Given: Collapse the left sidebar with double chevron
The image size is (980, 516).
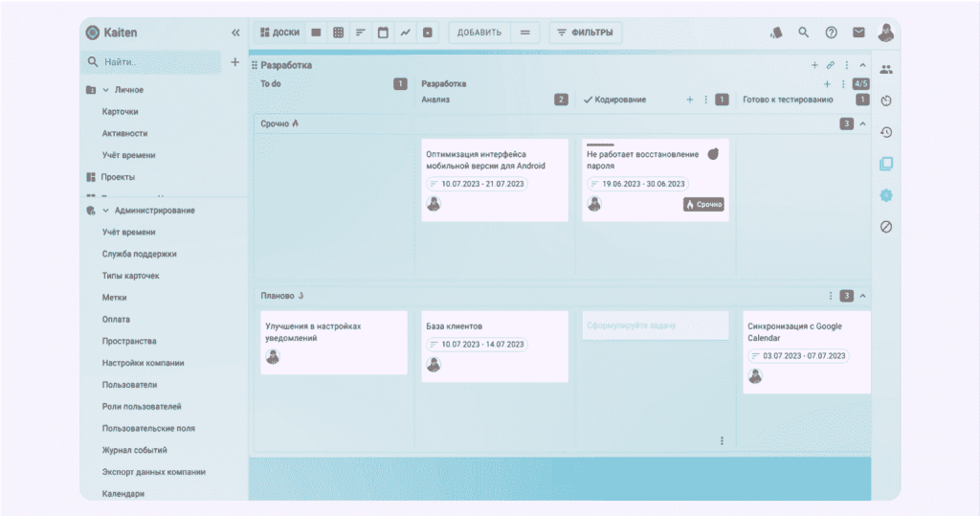Looking at the screenshot, I should 235,33.
